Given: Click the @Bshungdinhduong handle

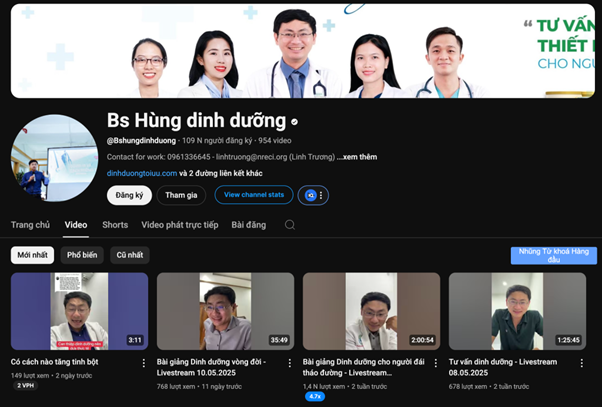Looking at the screenshot, I should click(141, 141).
